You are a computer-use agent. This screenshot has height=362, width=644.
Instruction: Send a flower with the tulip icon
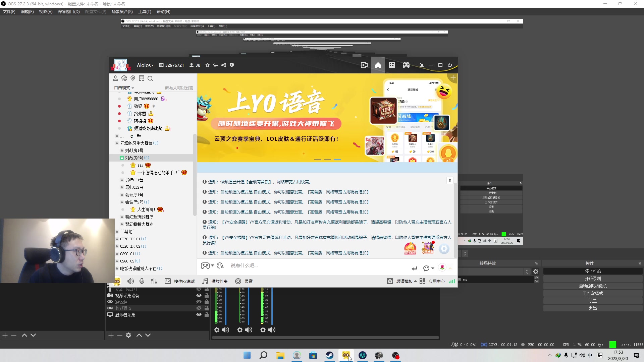point(442,267)
